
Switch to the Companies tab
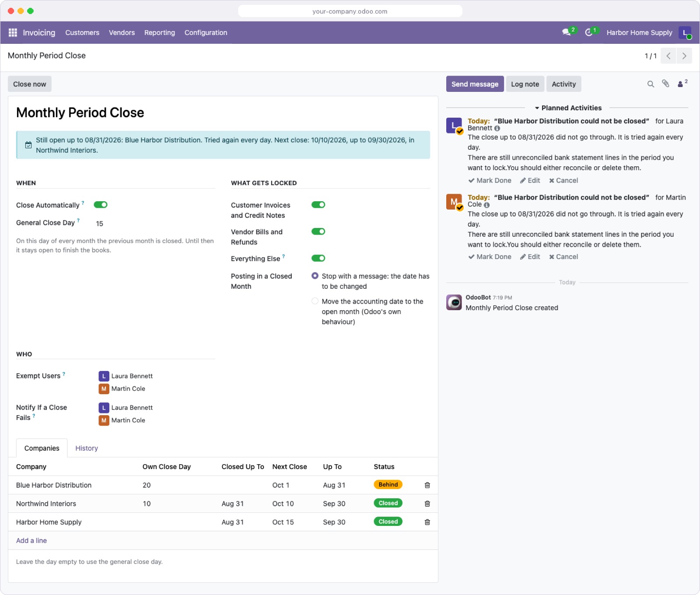click(x=42, y=448)
